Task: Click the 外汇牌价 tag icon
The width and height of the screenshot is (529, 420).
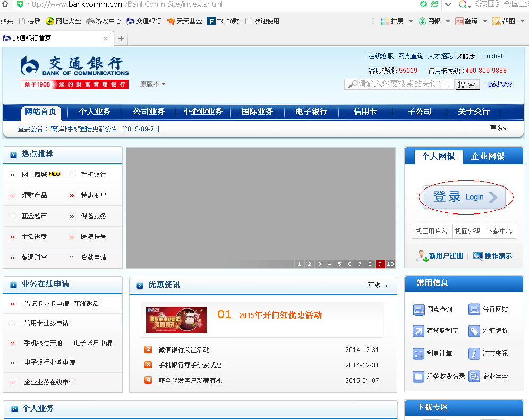Action: tap(474, 331)
